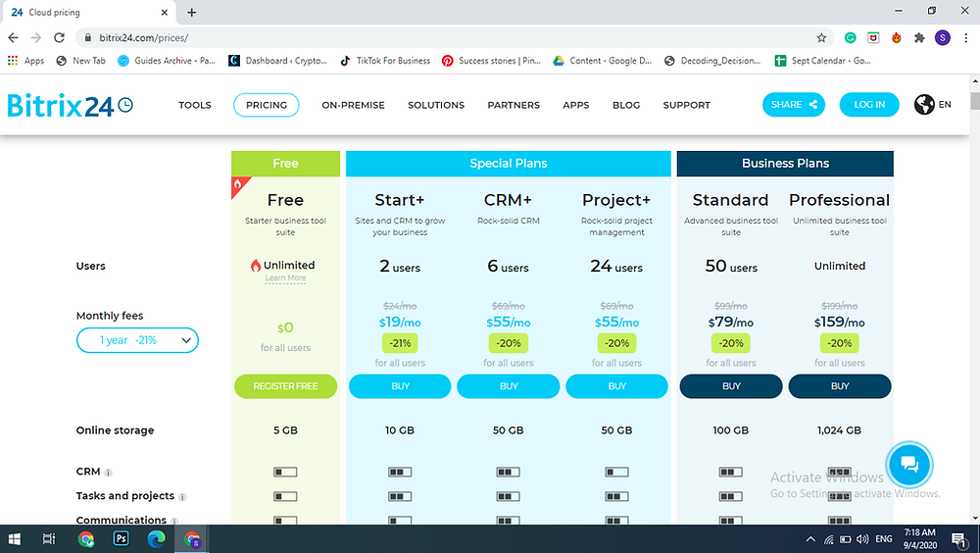This screenshot has height=553, width=980.
Task: Select the PRICING menu item
Action: pos(267,105)
